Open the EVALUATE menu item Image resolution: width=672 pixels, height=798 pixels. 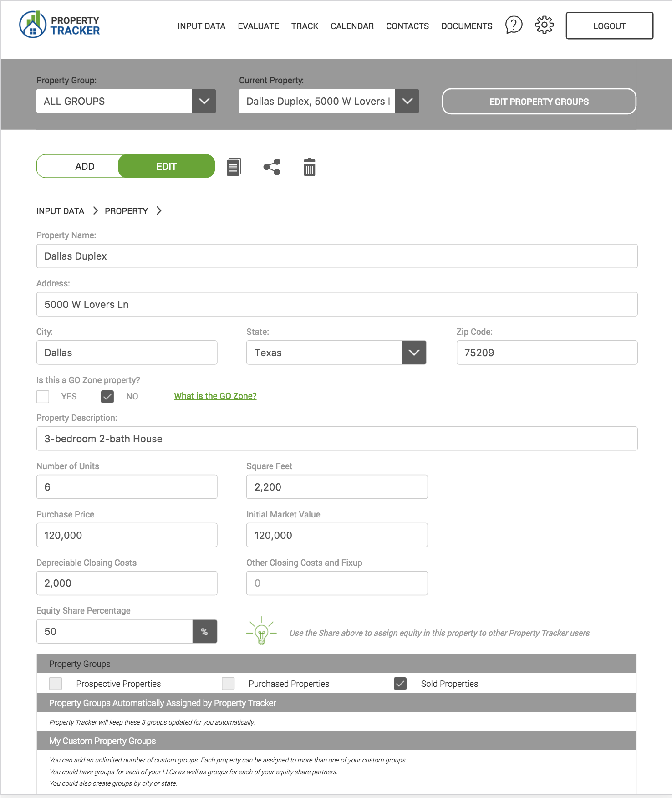(x=258, y=26)
